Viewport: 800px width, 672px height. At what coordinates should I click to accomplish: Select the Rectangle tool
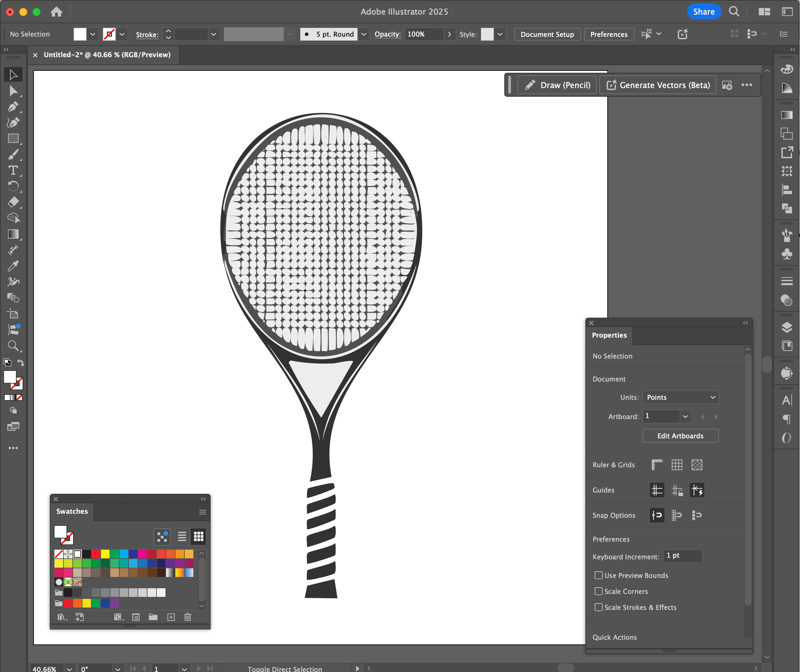coord(13,138)
